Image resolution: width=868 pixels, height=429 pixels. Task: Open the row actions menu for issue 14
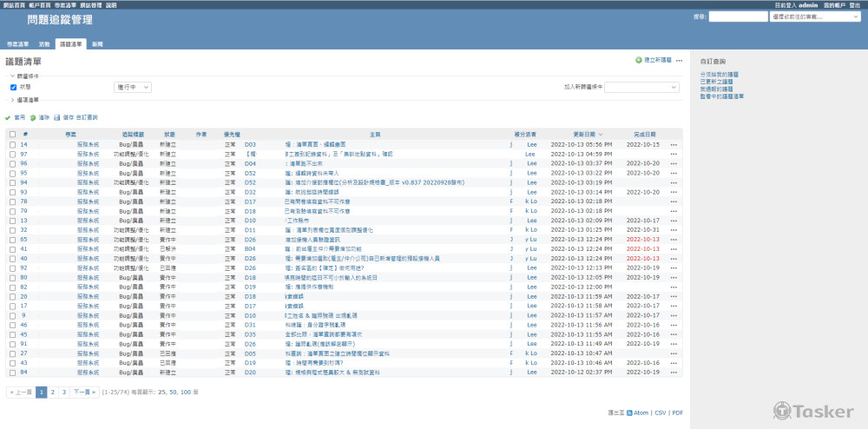pos(674,144)
